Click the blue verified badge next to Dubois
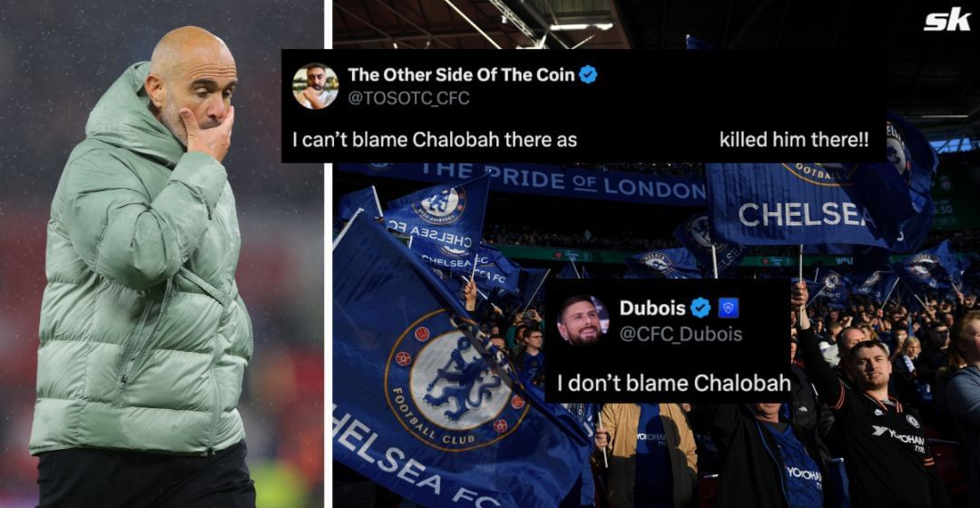This screenshot has height=508, width=980. (x=701, y=308)
